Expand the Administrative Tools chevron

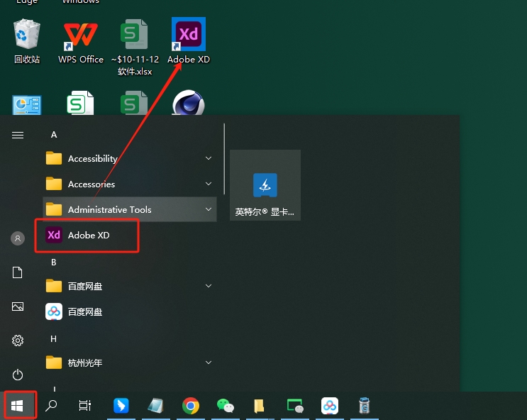(209, 209)
